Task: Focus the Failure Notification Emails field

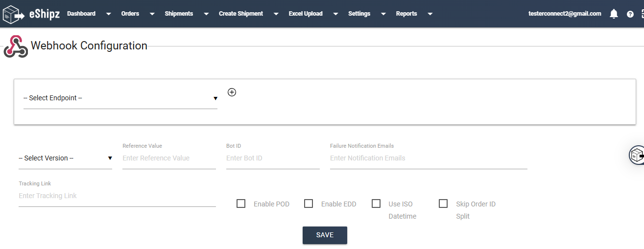Action: [x=429, y=158]
